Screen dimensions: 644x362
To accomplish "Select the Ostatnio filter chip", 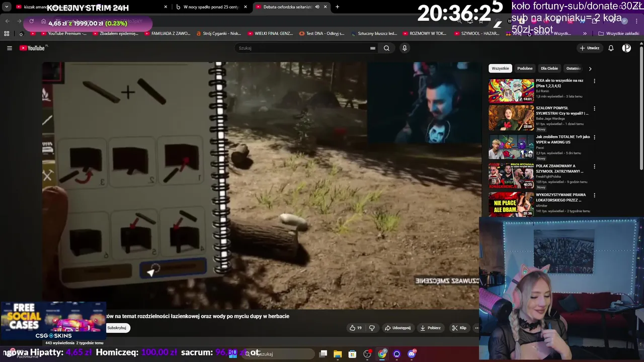I will [574, 68].
